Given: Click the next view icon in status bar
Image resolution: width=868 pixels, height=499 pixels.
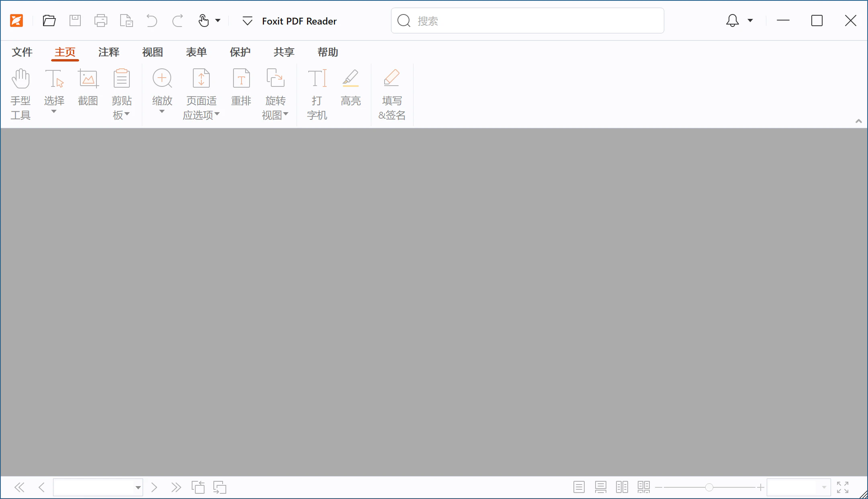Looking at the screenshot, I should pyautogui.click(x=220, y=487).
